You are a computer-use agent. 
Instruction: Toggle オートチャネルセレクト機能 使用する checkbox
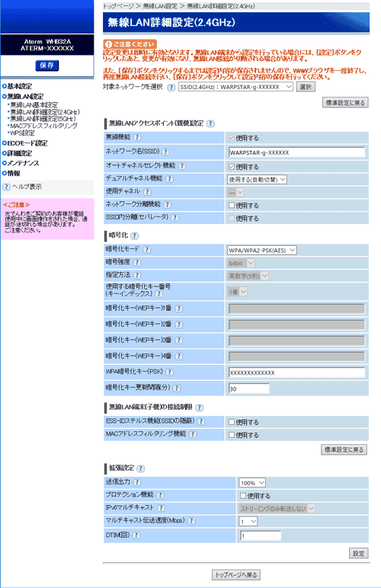tap(232, 167)
